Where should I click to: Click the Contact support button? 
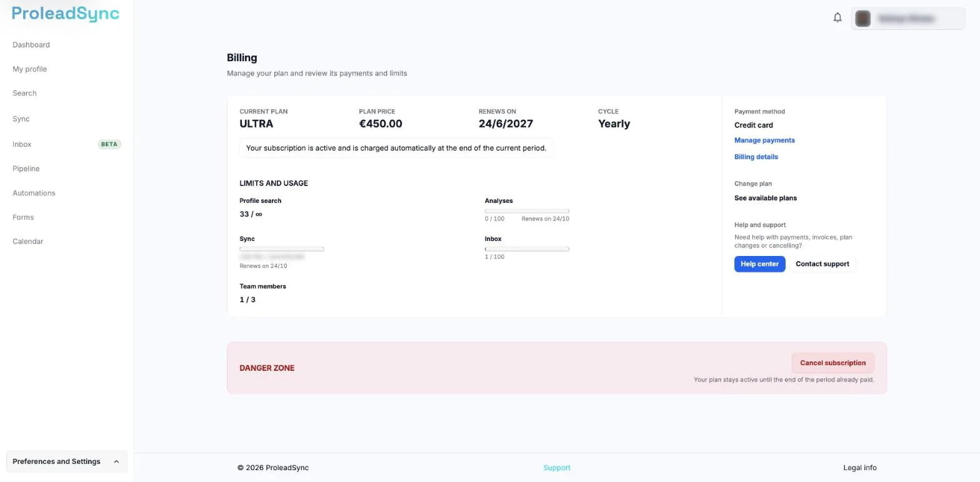click(x=822, y=264)
